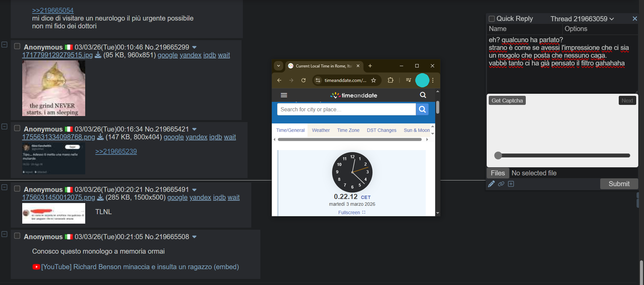Click the pencil draw icon in Quick Reply
The image size is (644, 285).
(491, 184)
